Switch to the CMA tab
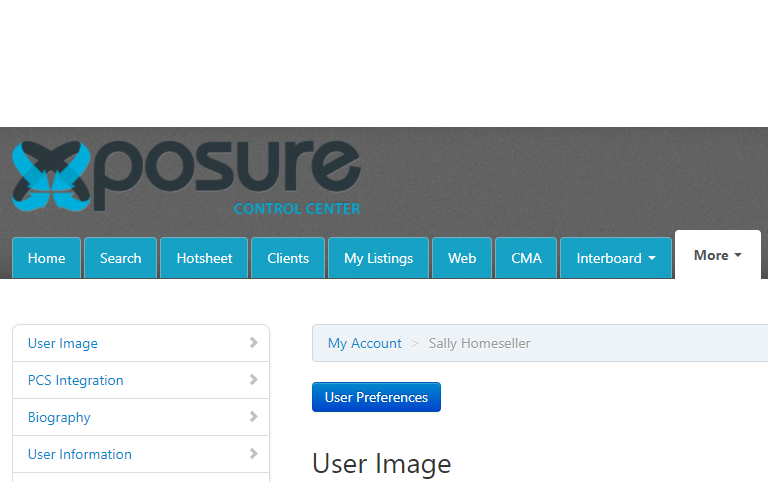 point(526,258)
